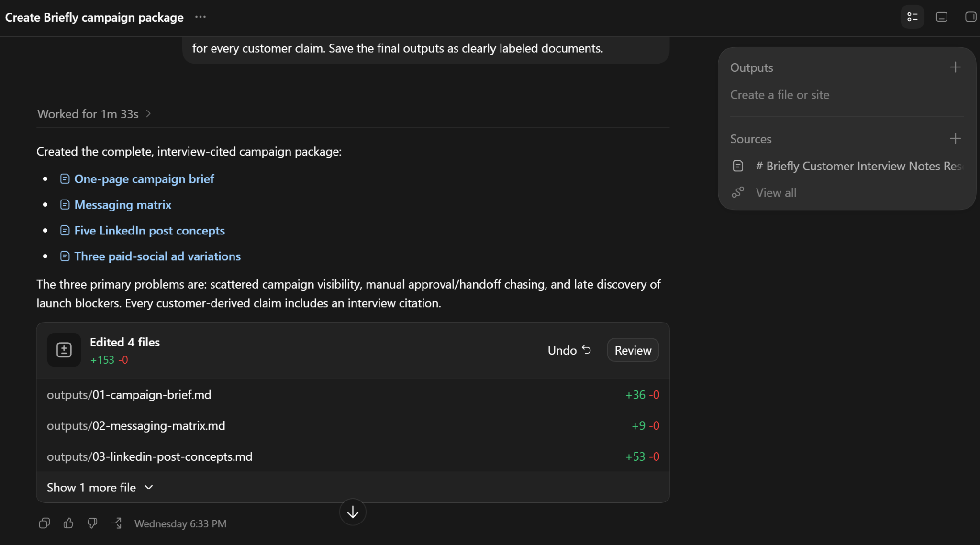Open outputs/01-campaign-brief.md file row
The height and width of the screenshot is (545, 980).
[x=353, y=395]
